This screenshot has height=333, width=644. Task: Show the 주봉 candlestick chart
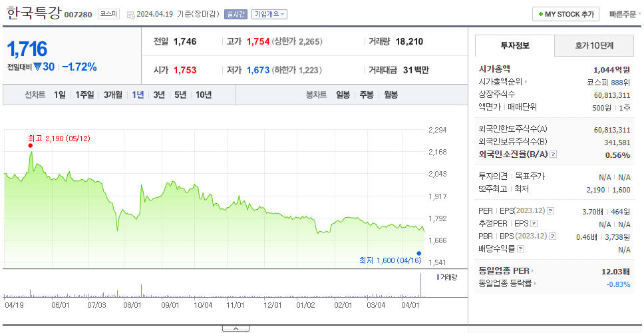(x=367, y=95)
